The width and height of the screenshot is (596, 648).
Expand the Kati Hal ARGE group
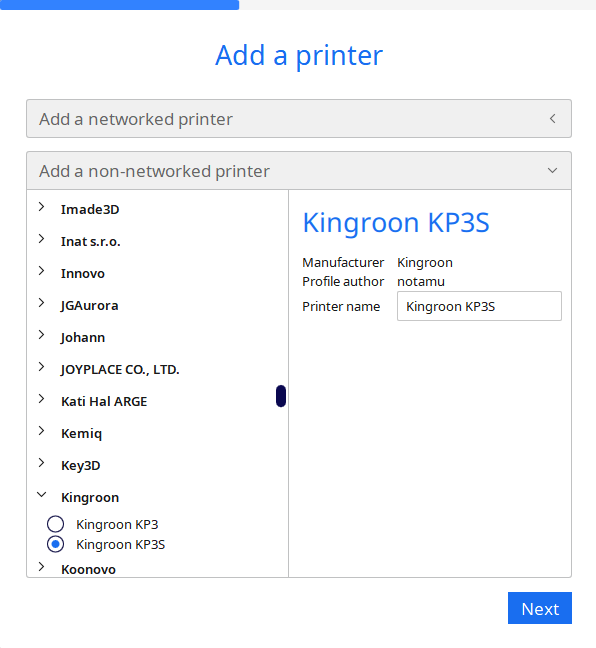(41, 399)
